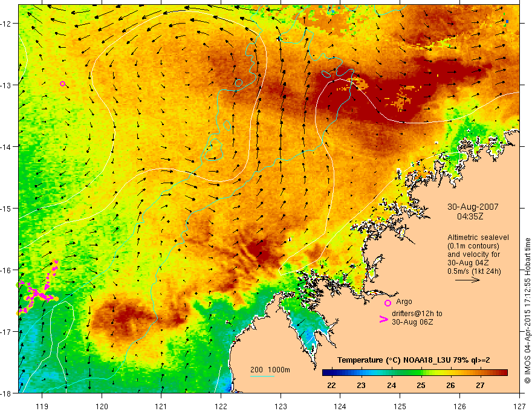
Task: Click the time text 04:35Z
Action: [470, 216]
